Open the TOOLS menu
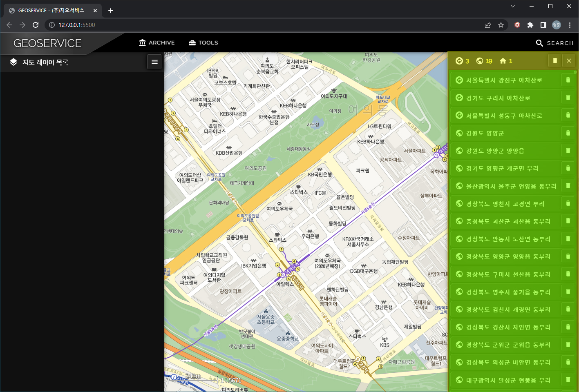This screenshot has width=579, height=392. coord(203,43)
